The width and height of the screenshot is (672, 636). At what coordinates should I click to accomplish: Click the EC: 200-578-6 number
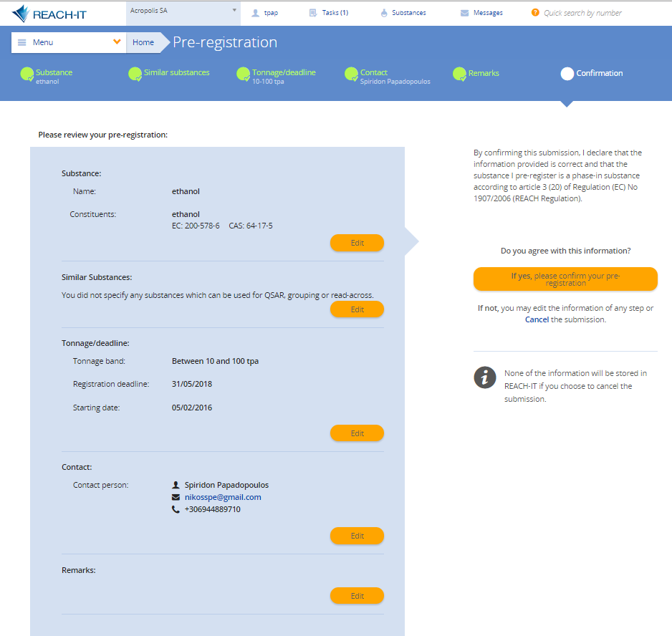196,226
